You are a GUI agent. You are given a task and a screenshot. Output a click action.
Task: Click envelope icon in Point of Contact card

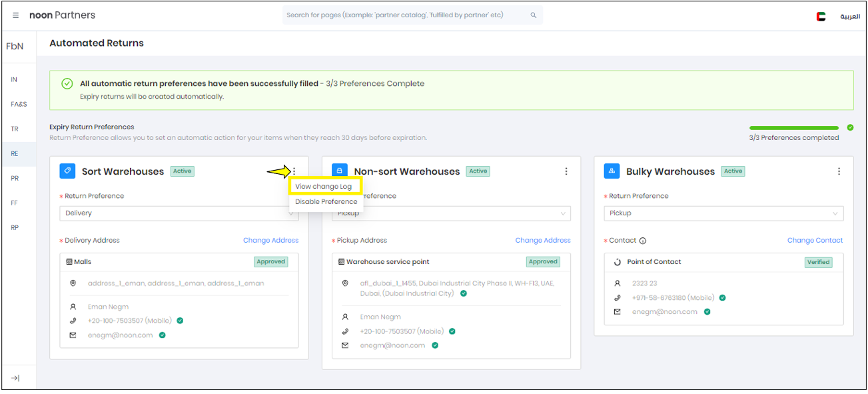(x=618, y=311)
